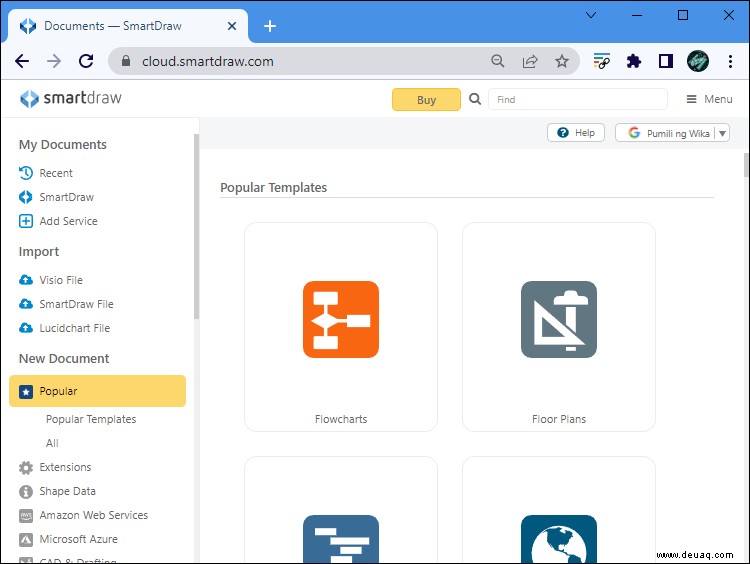Screen dimensions: 750x564
Task: Click the main page vertical scrollbar
Action: 746,165
